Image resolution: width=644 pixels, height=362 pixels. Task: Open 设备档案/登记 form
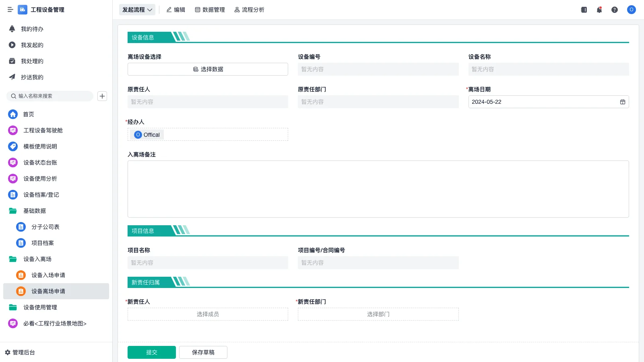point(56,195)
